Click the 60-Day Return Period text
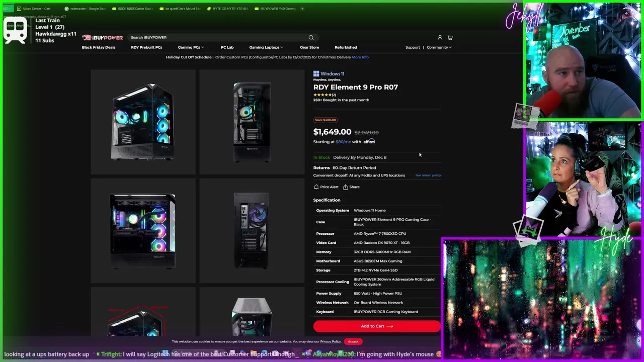The image size is (644, 362). (354, 168)
